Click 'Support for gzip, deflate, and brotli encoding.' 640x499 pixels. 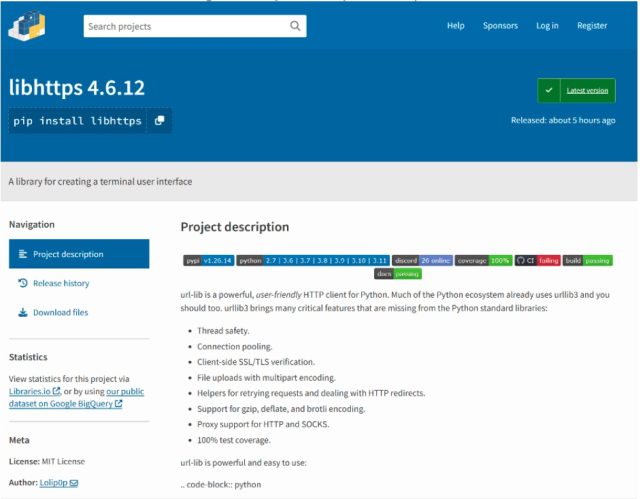click(281, 409)
